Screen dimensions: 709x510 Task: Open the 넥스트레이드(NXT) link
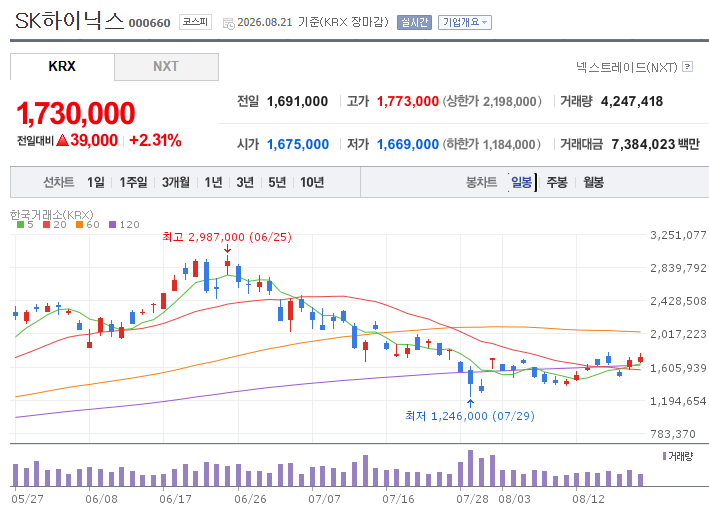coord(626,67)
